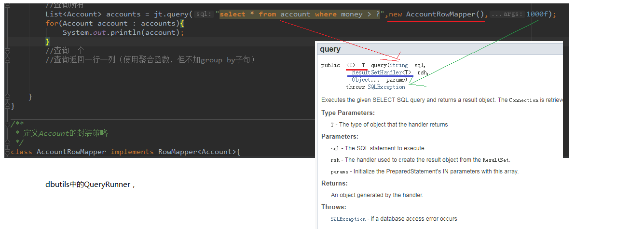Click fold end marker at the method's closing brace
Viewport: 644px width, 242px height.
point(7,97)
